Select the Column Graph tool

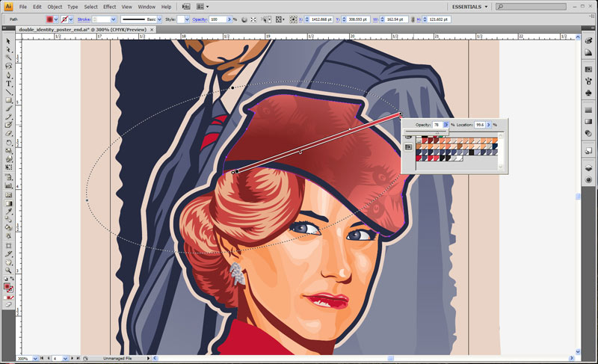click(x=8, y=185)
